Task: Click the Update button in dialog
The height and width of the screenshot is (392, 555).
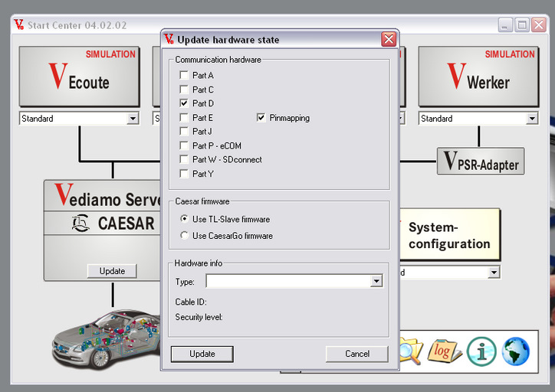Action: click(x=202, y=354)
